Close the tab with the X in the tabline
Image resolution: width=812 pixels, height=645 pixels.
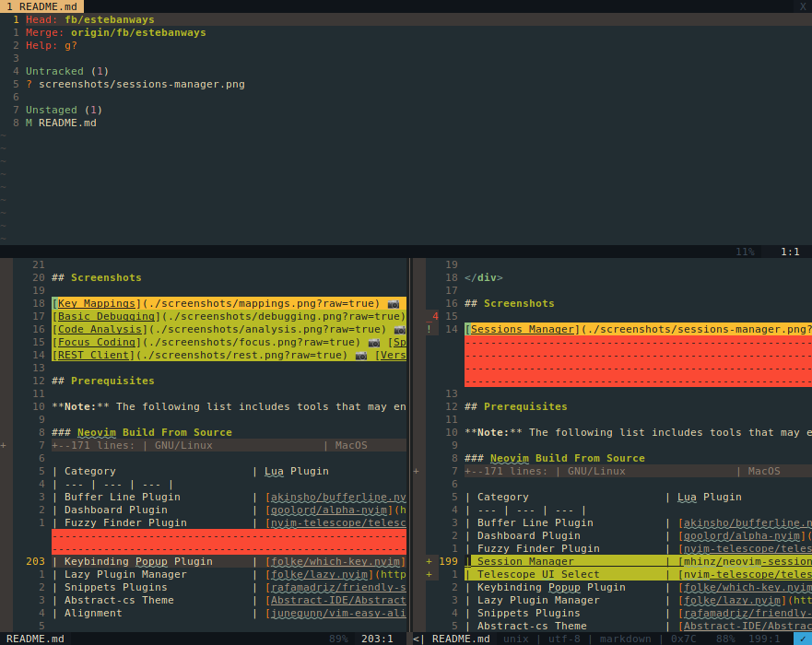pyautogui.click(x=801, y=6)
